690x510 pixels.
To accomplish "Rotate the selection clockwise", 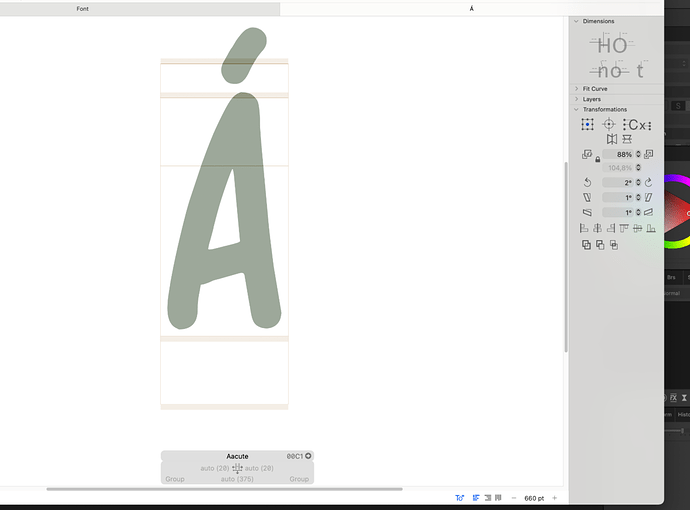I will (x=648, y=182).
